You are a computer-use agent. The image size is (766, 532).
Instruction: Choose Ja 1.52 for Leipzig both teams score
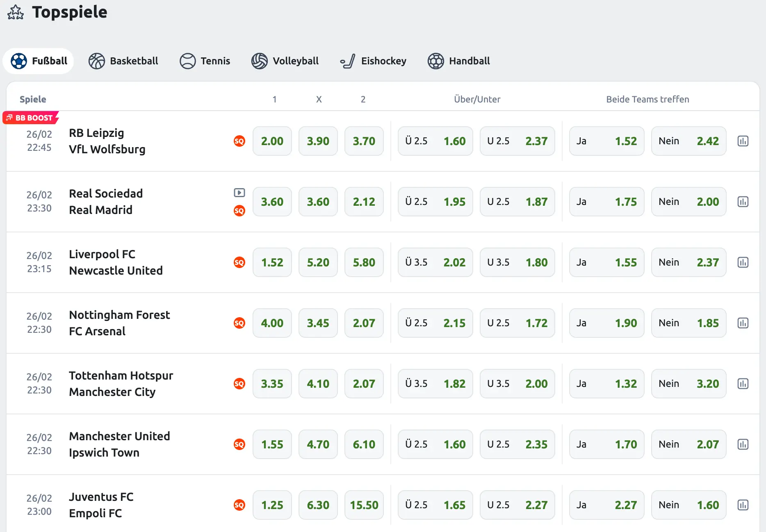click(x=607, y=141)
